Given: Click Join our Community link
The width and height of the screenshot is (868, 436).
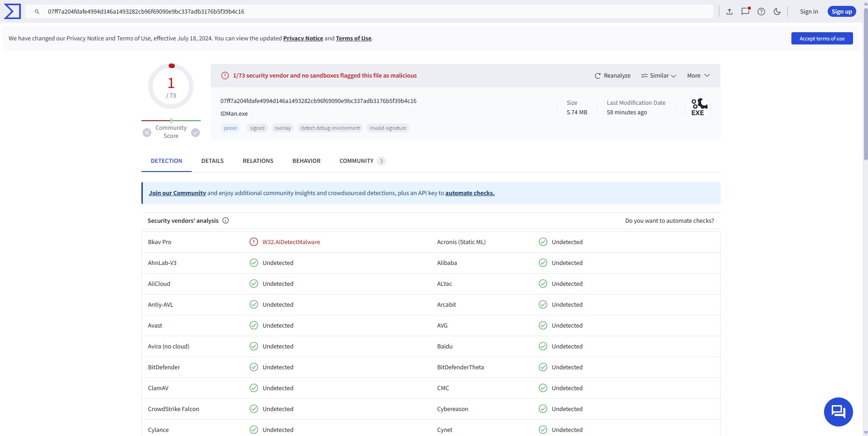Looking at the screenshot, I should (177, 193).
